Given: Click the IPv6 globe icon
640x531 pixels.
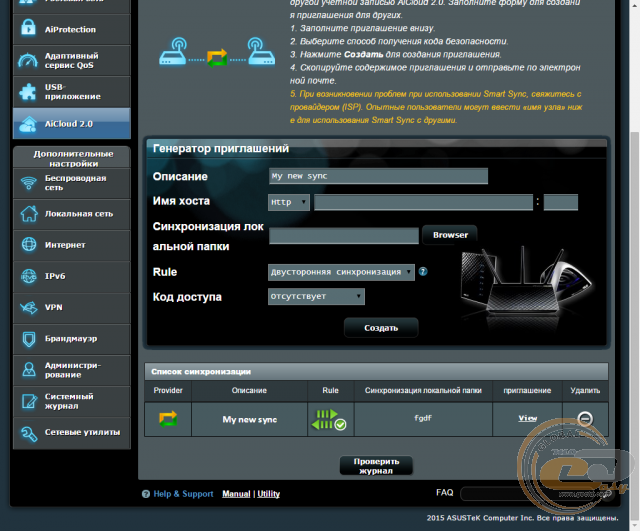Looking at the screenshot, I should tap(29, 276).
